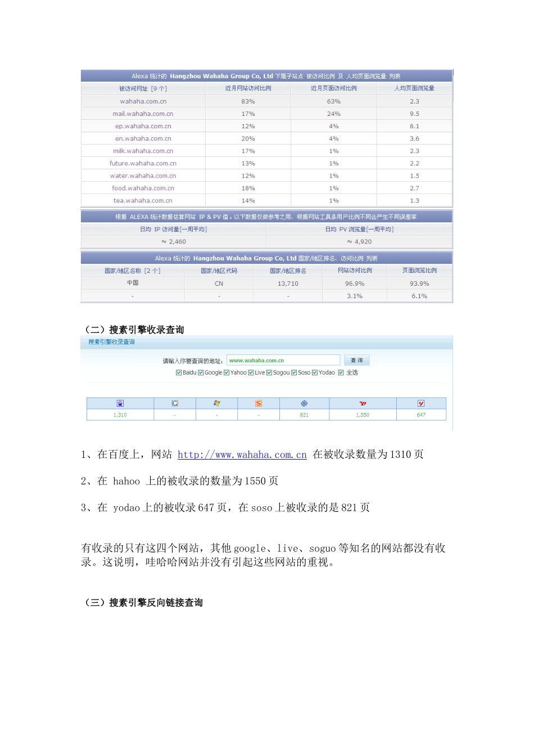Click the 93.9% page view ratio cell
The width and height of the screenshot is (534, 756).
[x=419, y=283]
